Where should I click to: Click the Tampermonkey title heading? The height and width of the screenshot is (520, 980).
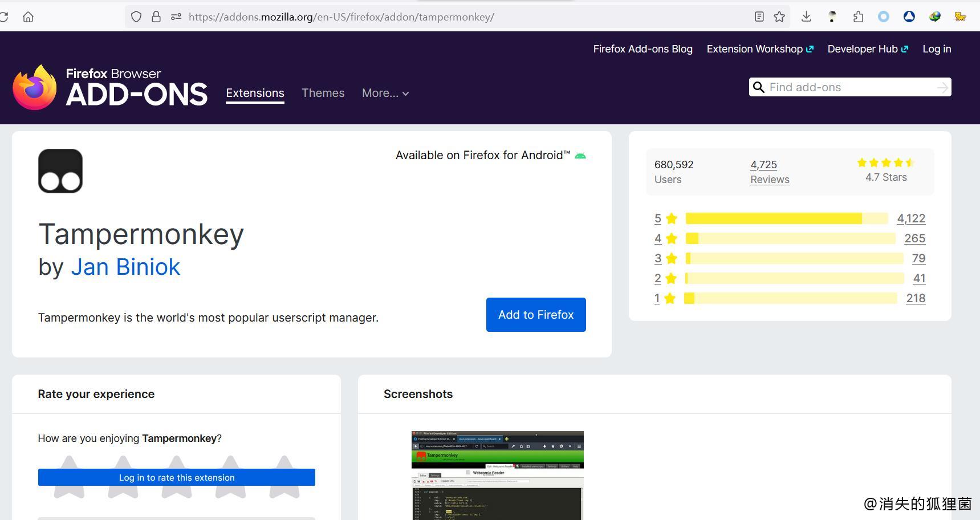(141, 234)
